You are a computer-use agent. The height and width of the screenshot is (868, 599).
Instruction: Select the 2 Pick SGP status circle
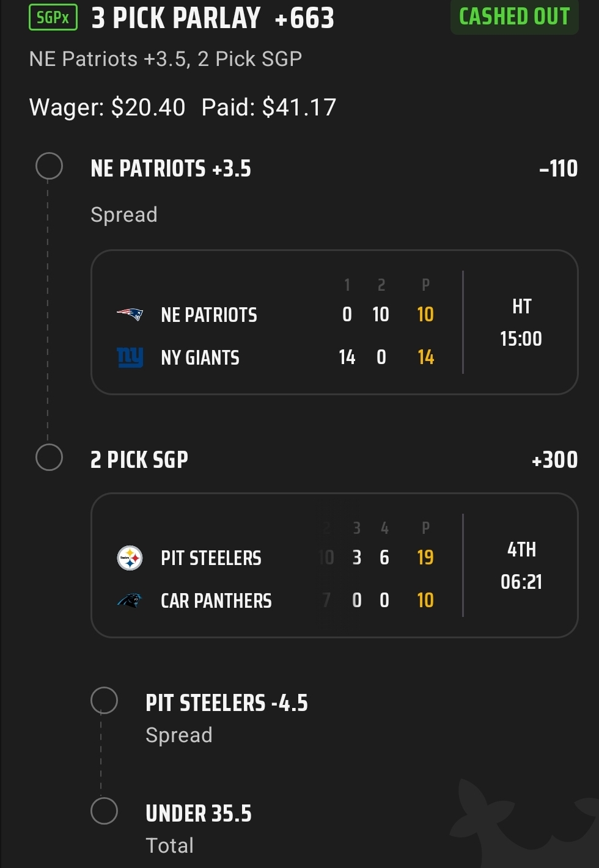click(x=49, y=458)
